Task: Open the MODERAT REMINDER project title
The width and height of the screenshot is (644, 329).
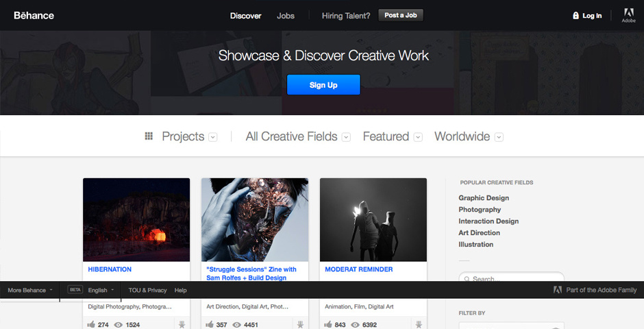Action: 358,269
